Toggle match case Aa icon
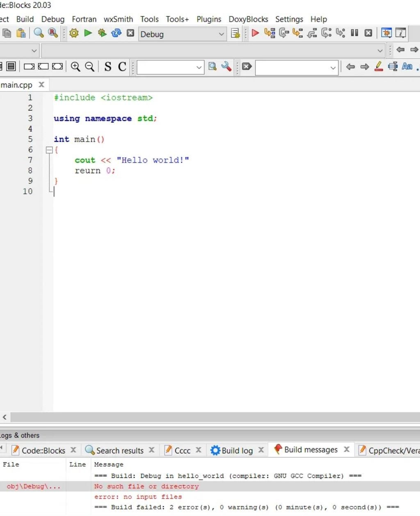The height and width of the screenshot is (516, 420). (x=407, y=67)
